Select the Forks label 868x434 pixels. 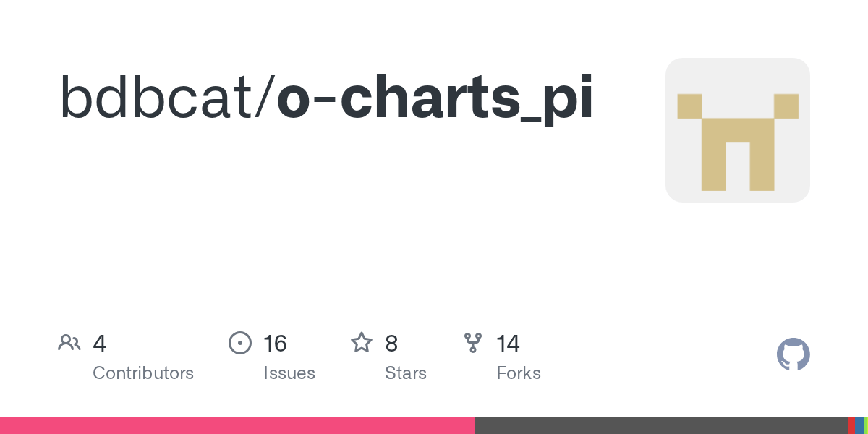[x=519, y=373]
